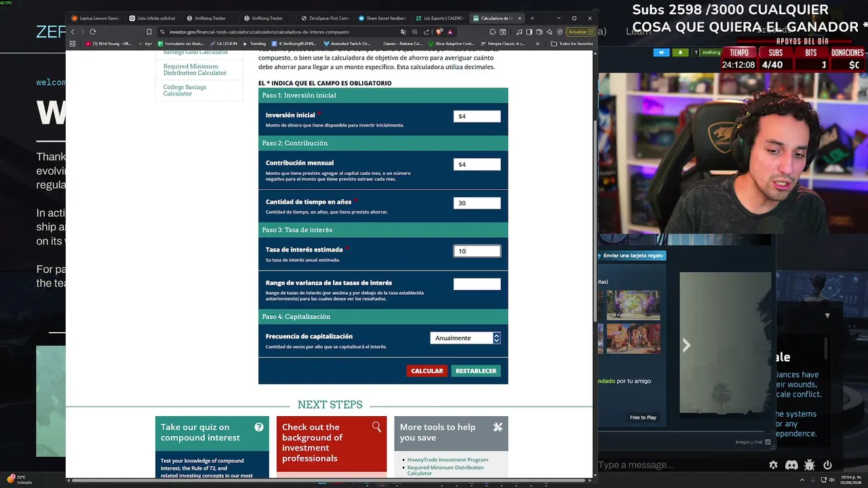Open the browser hamburger menu
This screenshot has height=488, width=868.
click(591, 32)
